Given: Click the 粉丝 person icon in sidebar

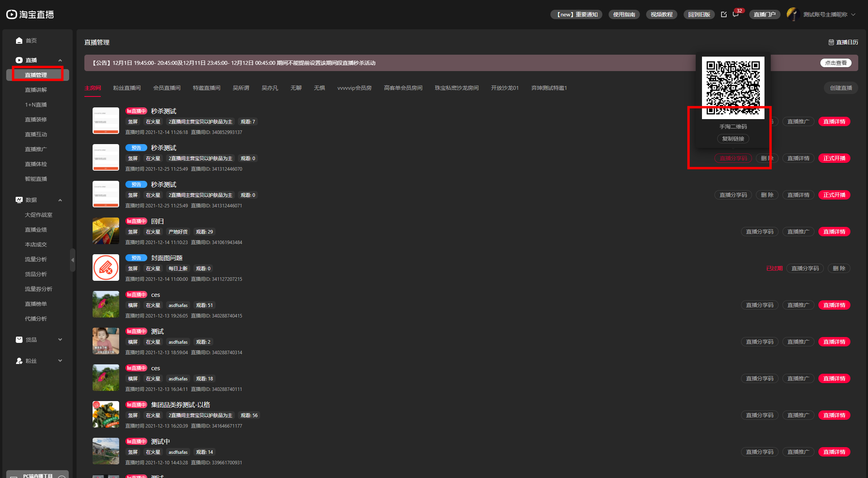Looking at the screenshot, I should (x=19, y=361).
